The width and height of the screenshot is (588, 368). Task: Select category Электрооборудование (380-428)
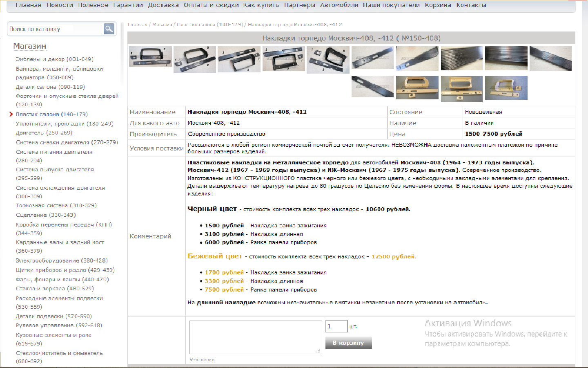pos(62,260)
